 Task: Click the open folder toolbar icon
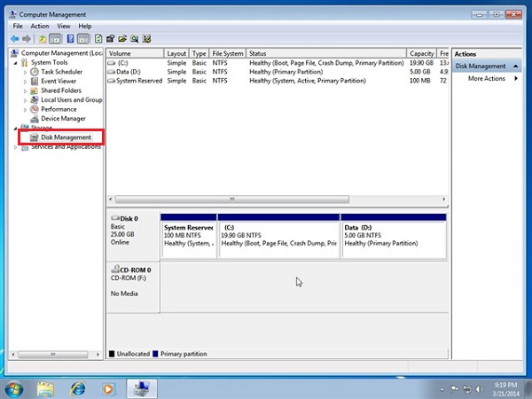click(122, 39)
